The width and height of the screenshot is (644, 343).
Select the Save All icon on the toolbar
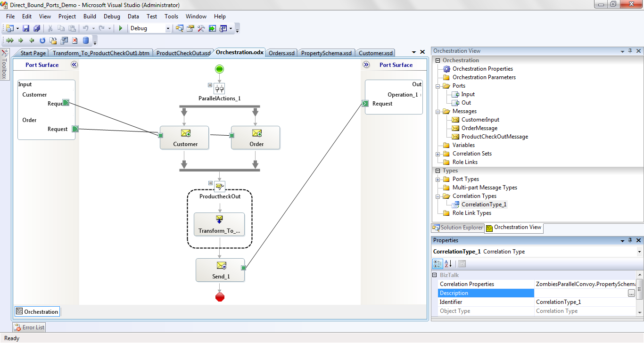coord(36,28)
